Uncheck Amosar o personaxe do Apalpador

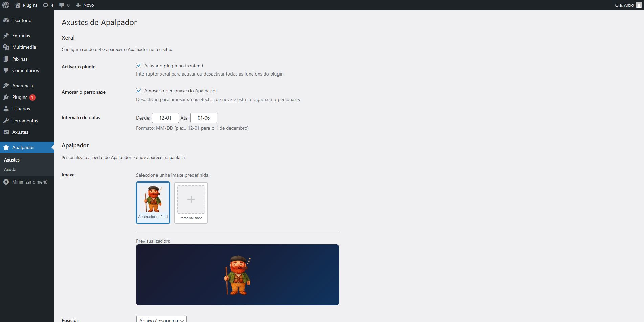(x=139, y=91)
